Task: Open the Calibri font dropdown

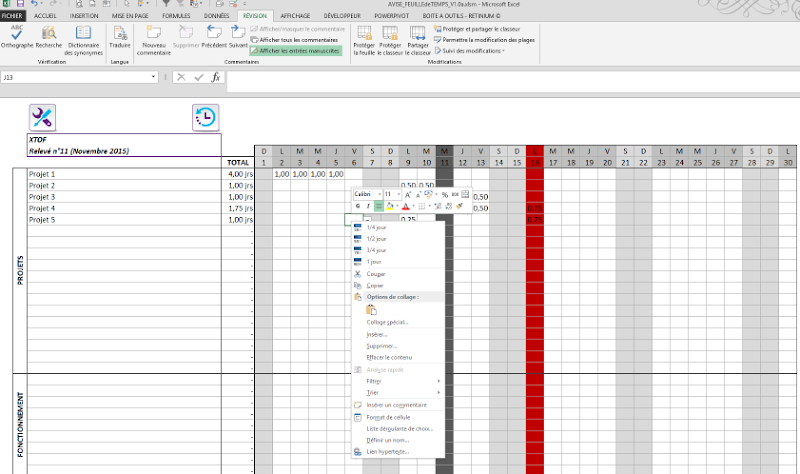Action: 379,194
